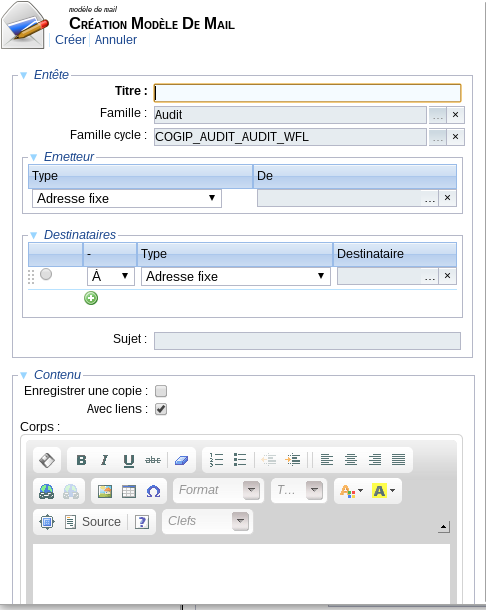Align text left
Image resolution: width=486 pixels, height=610 pixels.
[x=327, y=460]
